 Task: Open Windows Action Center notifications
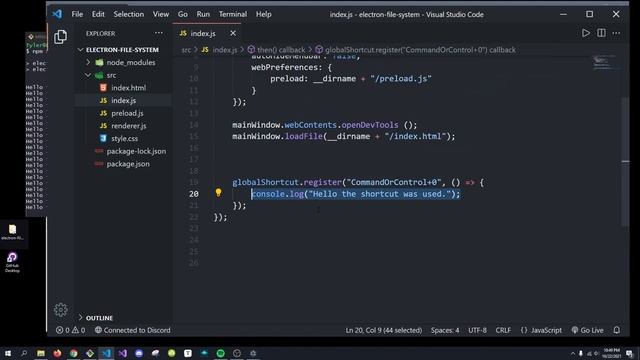tap(629, 353)
